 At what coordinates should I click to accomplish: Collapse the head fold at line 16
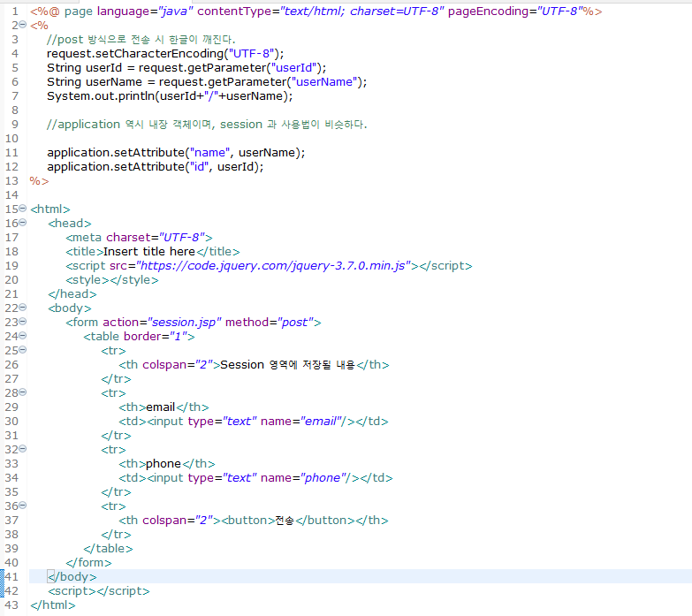click(x=23, y=223)
